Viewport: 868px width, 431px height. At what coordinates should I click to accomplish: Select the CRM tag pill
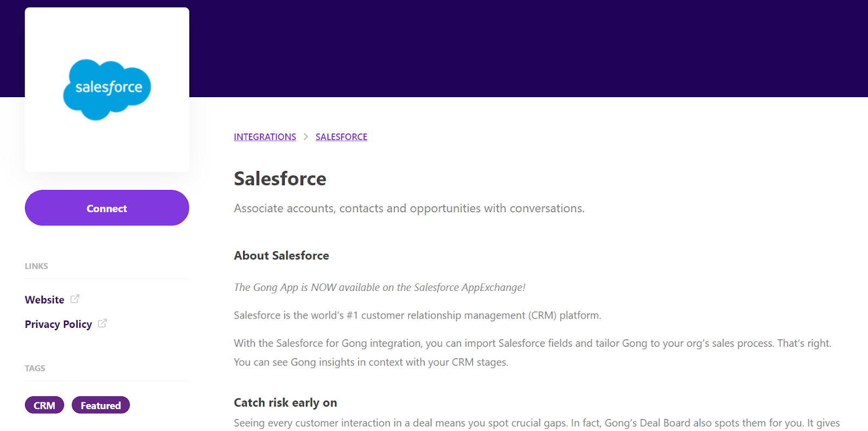pyautogui.click(x=44, y=405)
